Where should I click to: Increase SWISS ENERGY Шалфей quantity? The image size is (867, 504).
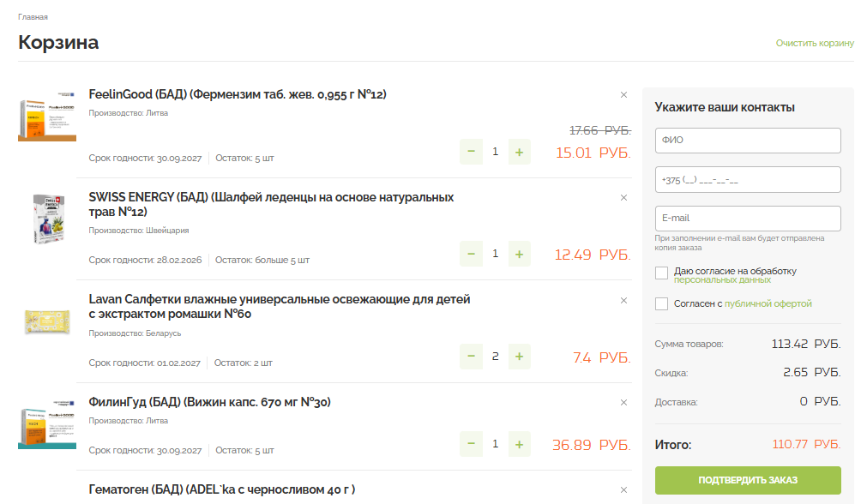(519, 255)
